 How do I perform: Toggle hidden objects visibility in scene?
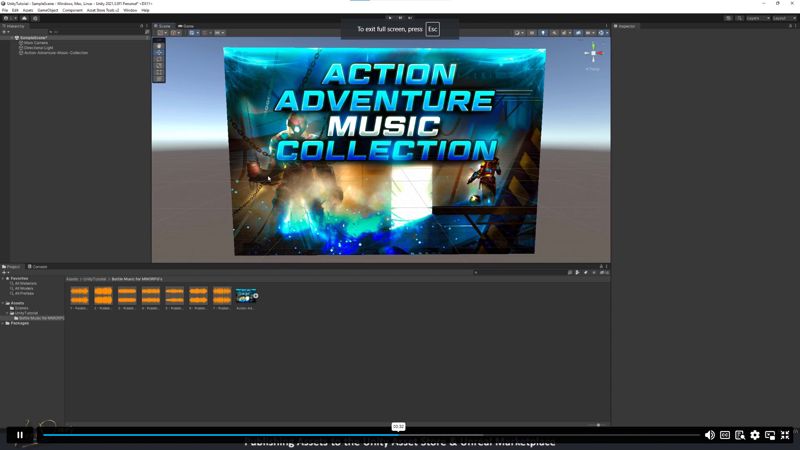[x=578, y=33]
